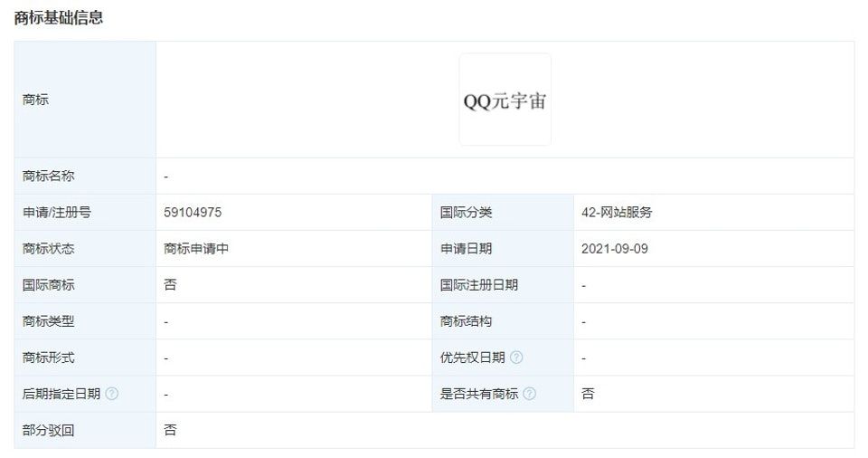Open the QQ元宇宙 trademark image
Screen dimensions: 868x458
[505, 100]
